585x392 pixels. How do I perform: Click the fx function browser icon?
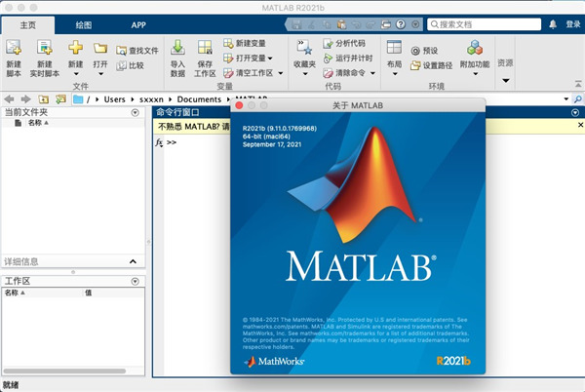[x=159, y=142]
